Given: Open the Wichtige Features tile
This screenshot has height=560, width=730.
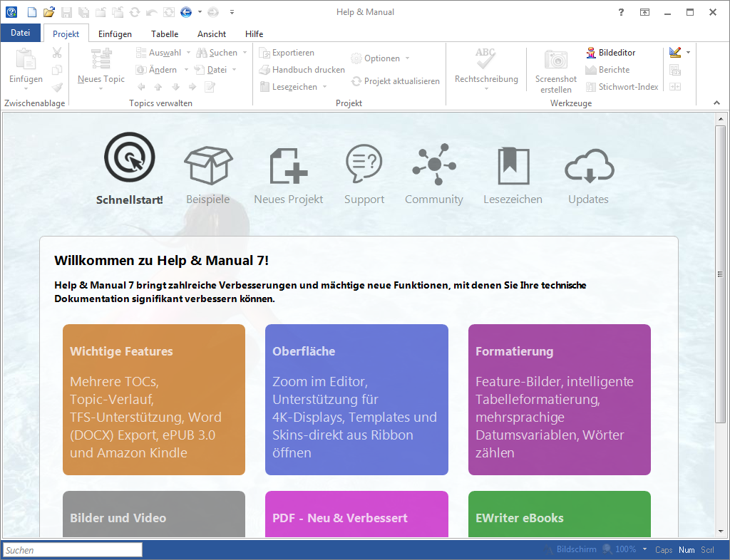Looking at the screenshot, I should 154,400.
